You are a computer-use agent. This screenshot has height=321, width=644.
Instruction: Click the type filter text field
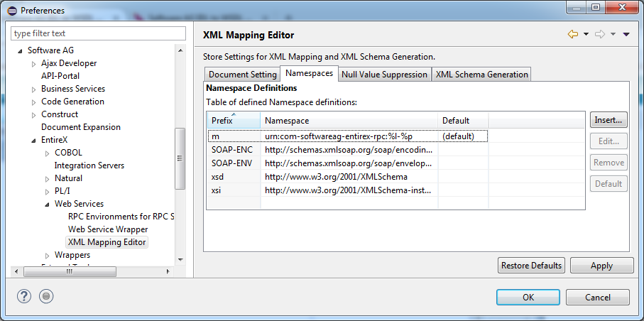(99, 33)
